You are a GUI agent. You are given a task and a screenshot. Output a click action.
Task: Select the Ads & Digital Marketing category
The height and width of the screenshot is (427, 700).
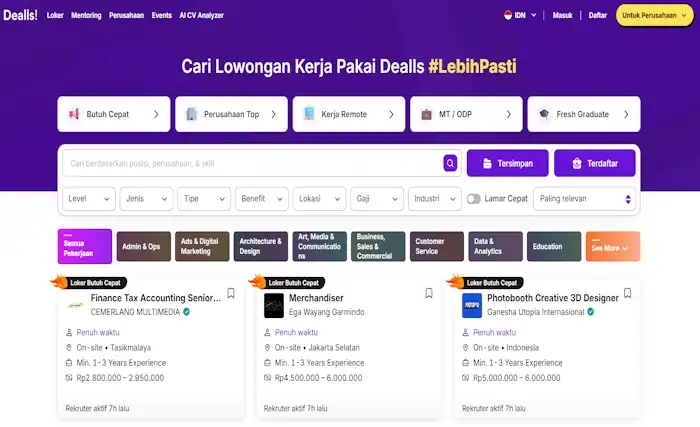[x=202, y=246]
